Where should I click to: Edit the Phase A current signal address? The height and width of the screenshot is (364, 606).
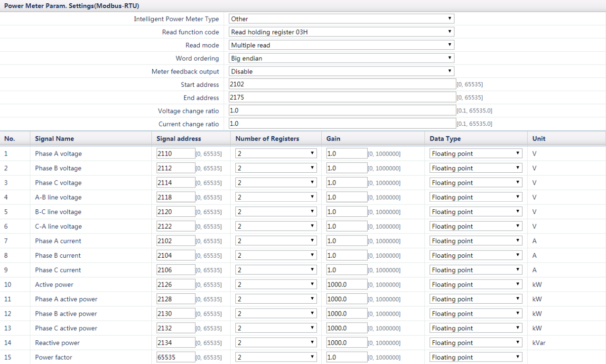pos(176,241)
